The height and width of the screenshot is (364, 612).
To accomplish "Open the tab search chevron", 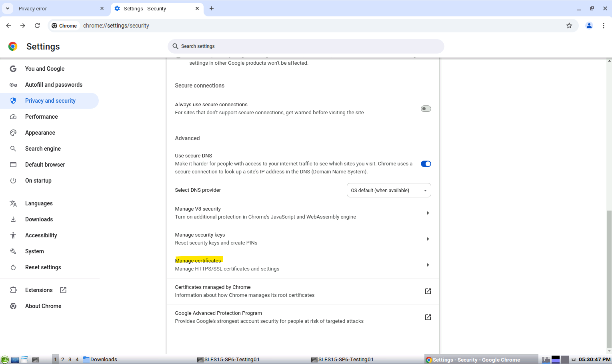I will pyautogui.click(x=7, y=8).
